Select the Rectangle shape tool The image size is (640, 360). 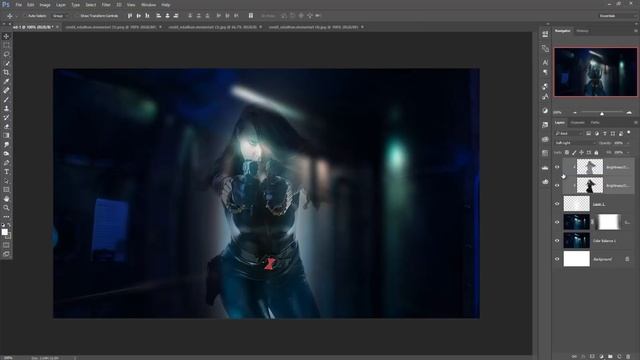pyautogui.click(x=6, y=189)
